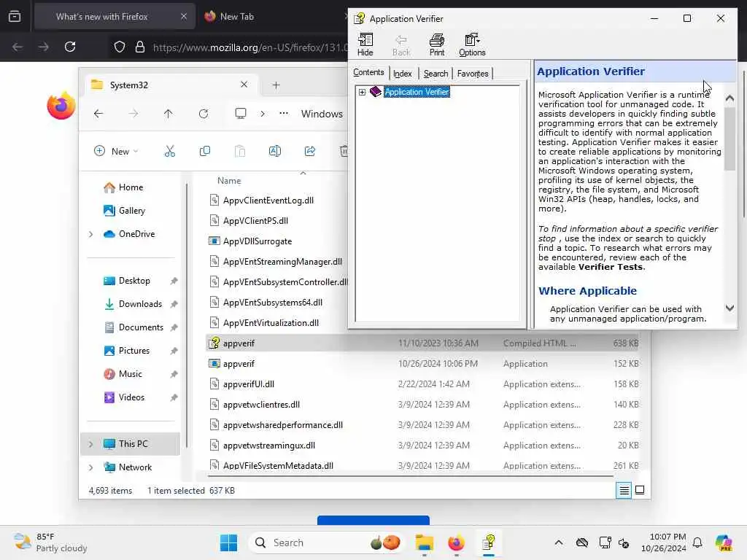The height and width of the screenshot is (560, 747).
Task: Click the Application Verifier help taskbar icon
Action: [x=488, y=542]
